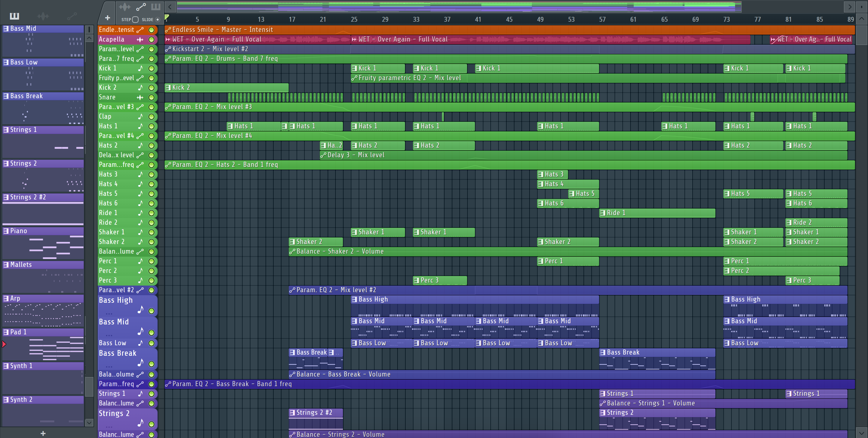Click the Snare track audio icon
Screen dimensions: 868x438
pos(140,97)
